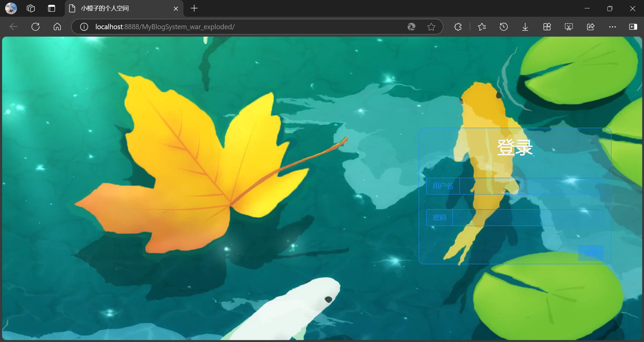Click the Edge icon inside the address bar

click(412, 27)
